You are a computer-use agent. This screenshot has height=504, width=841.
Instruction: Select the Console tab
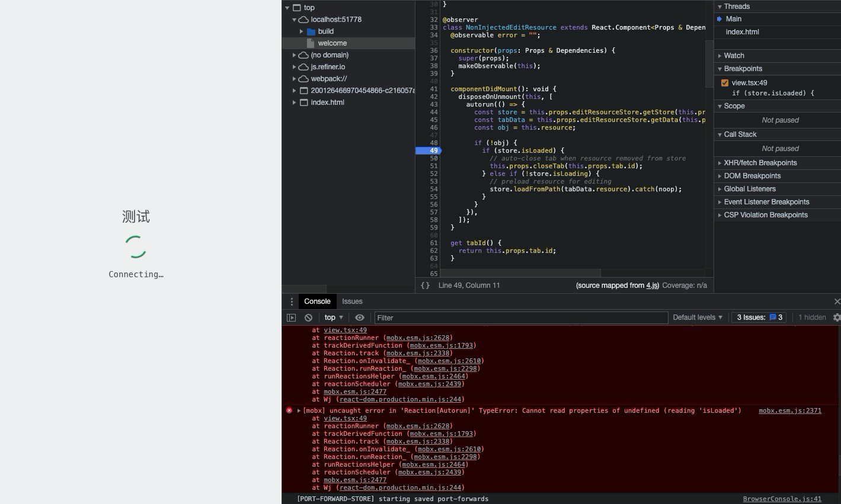[317, 301]
